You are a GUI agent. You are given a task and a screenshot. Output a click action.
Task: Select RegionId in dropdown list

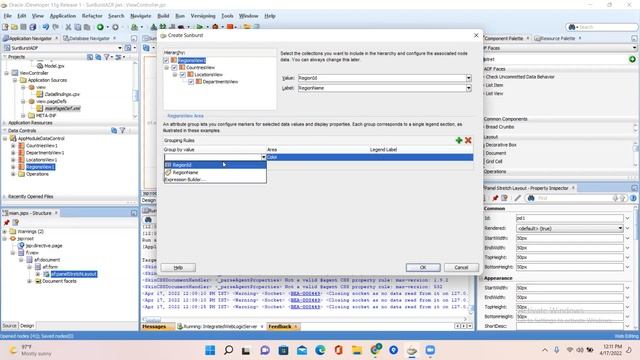(215, 165)
